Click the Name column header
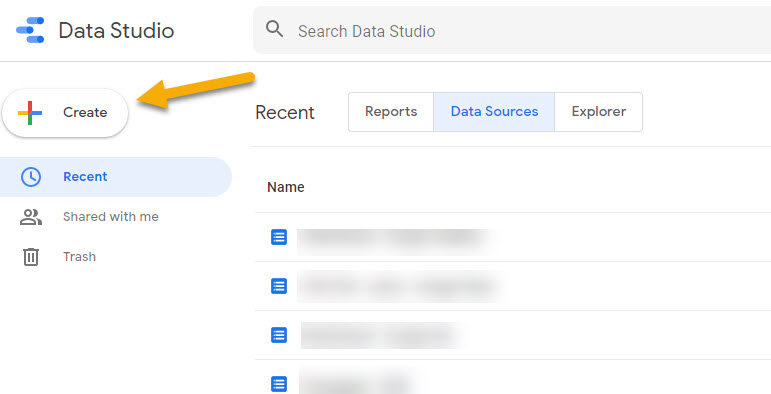 (x=286, y=187)
